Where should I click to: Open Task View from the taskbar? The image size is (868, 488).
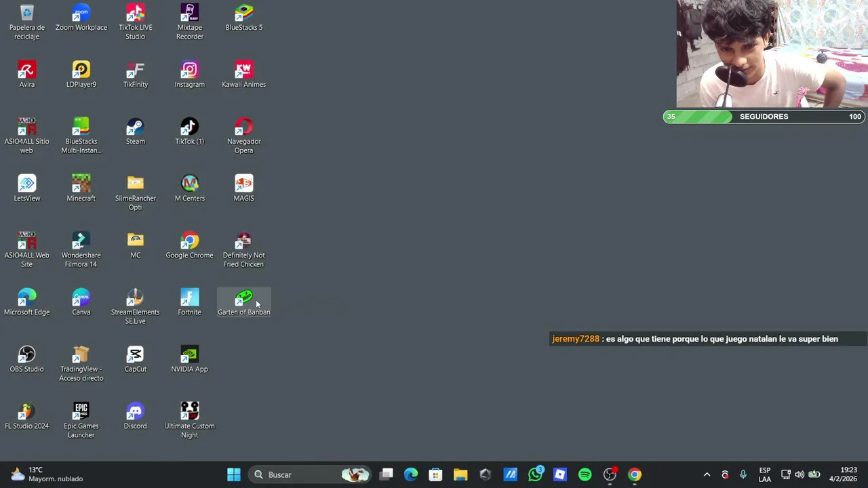click(x=387, y=474)
